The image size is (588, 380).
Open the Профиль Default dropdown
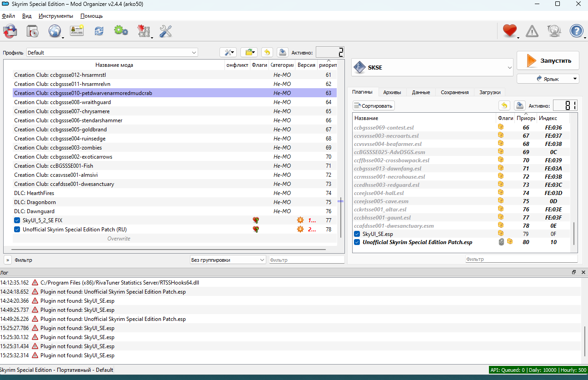(112, 53)
